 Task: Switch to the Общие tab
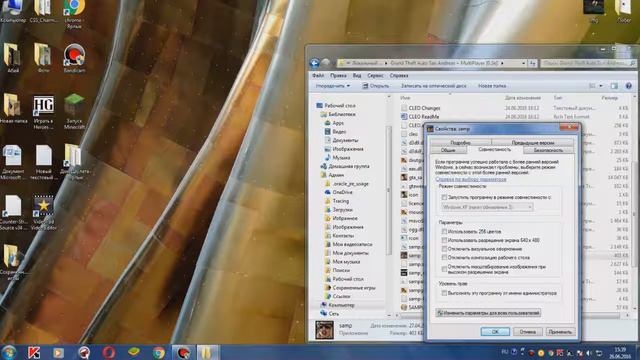coord(448,150)
